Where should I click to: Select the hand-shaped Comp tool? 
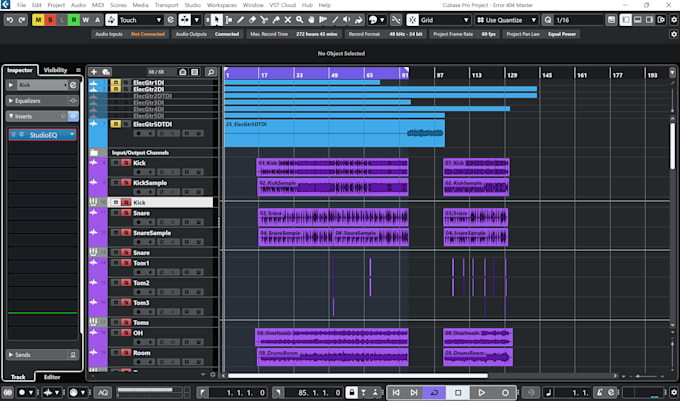coord(311,20)
